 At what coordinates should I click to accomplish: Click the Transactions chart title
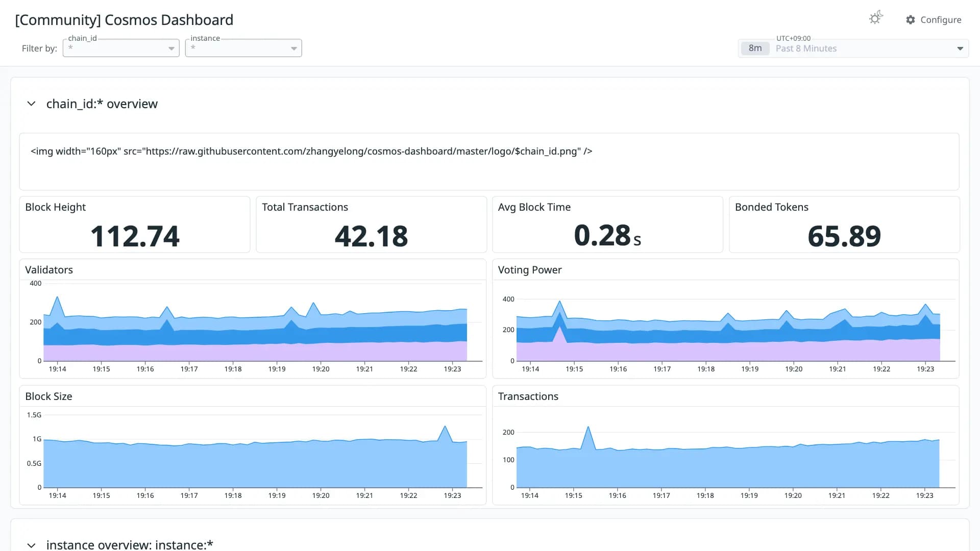click(x=528, y=396)
